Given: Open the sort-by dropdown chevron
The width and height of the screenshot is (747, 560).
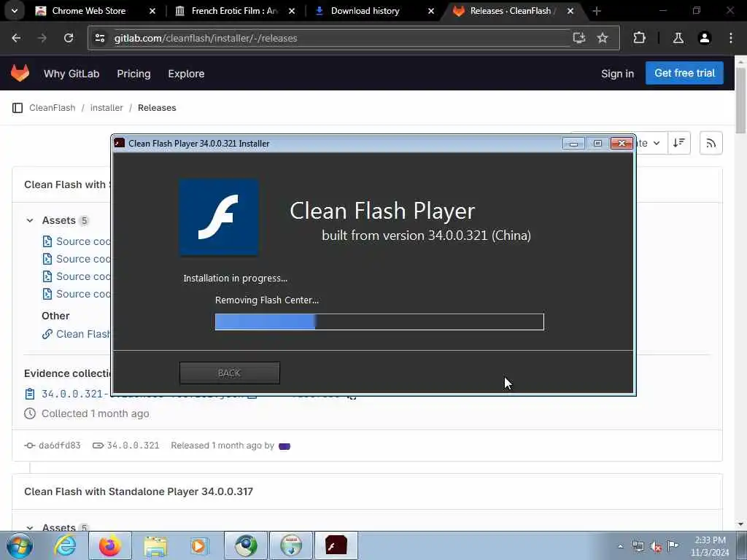Looking at the screenshot, I should (x=657, y=143).
